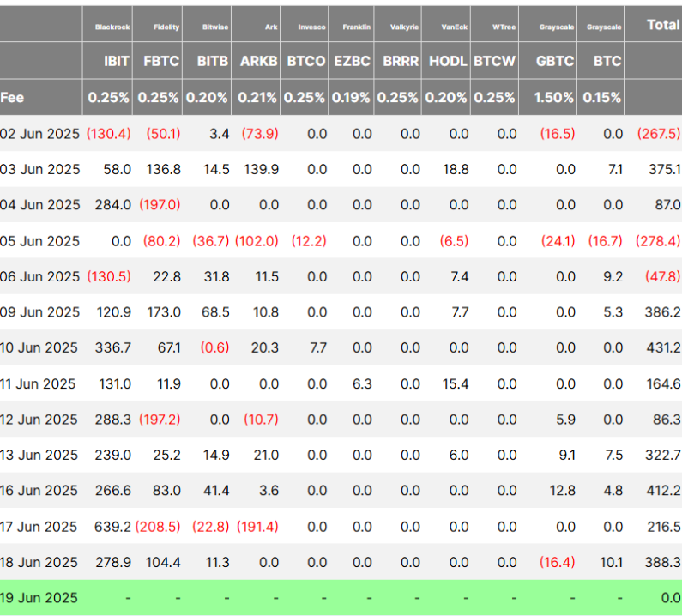Click the green 19 Jun 2025 date cell
This screenshot has width=682, height=616.
click(x=40, y=598)
